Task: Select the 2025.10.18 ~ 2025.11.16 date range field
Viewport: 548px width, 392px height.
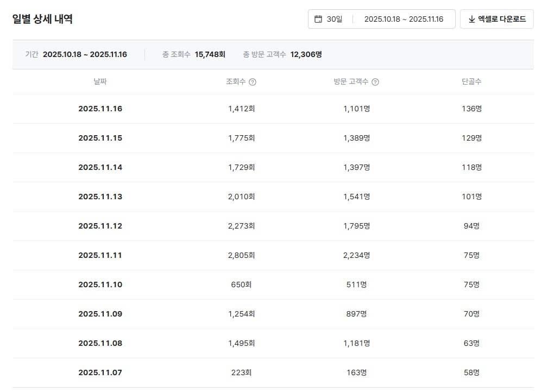Action: [x=404, y=19]
